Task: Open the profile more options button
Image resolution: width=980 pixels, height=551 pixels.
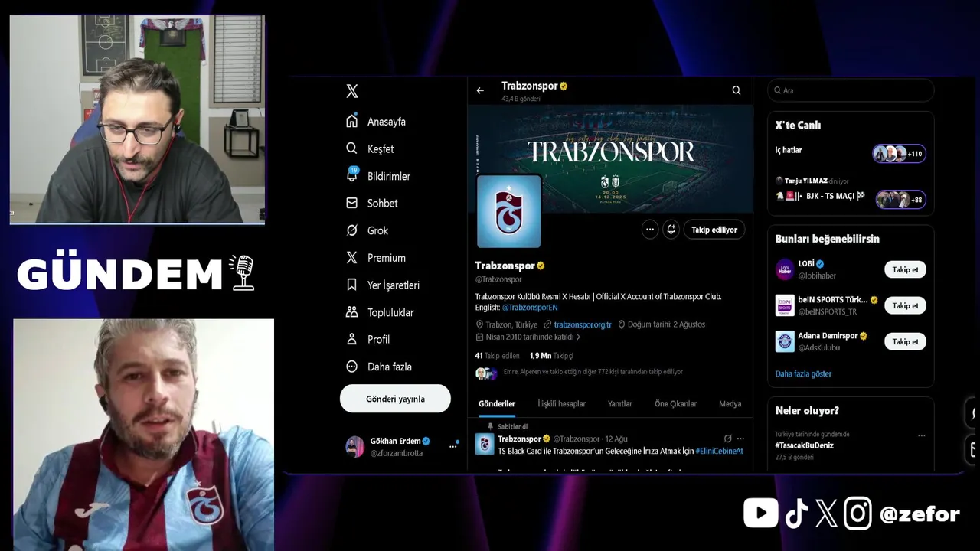Action: click(650, 230)
